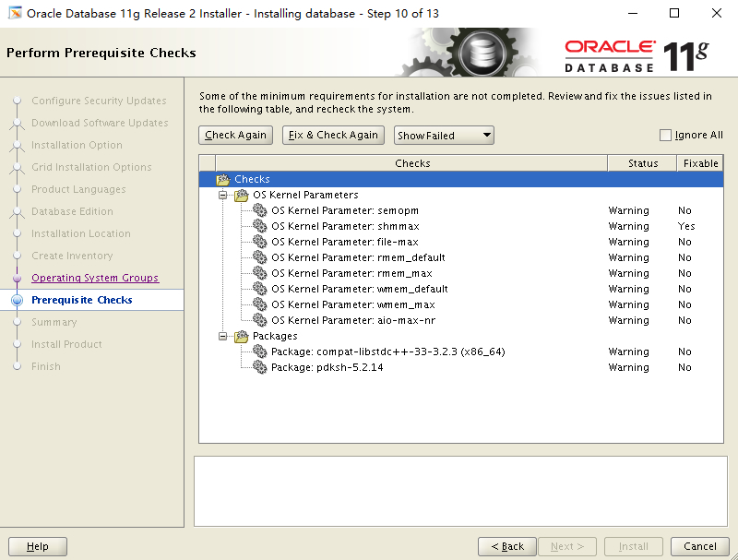Click the Warning status of semopm
This screenshot has height=560, width=738.
point(628,210)
